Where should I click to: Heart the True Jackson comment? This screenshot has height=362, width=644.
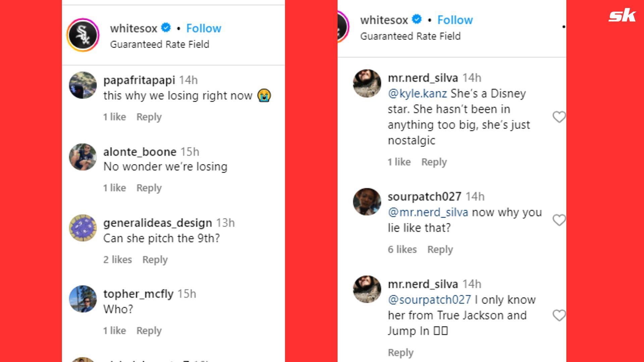coord(559,315)
